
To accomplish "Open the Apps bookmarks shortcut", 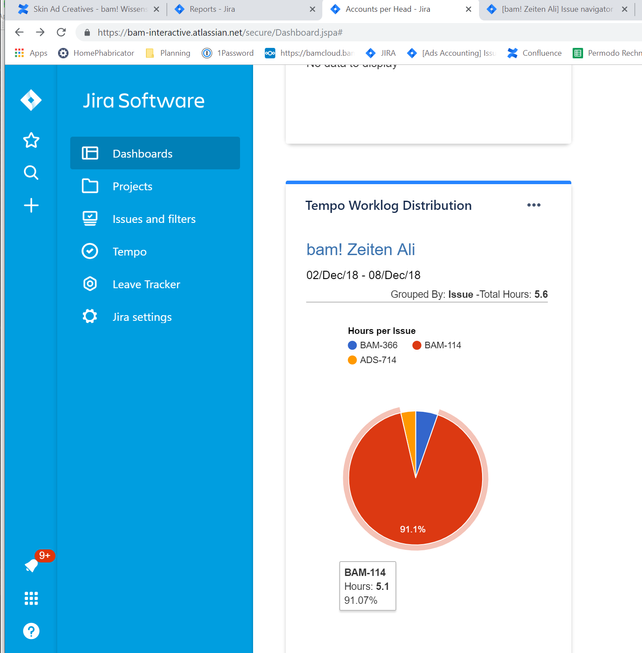I will (31, 53).
